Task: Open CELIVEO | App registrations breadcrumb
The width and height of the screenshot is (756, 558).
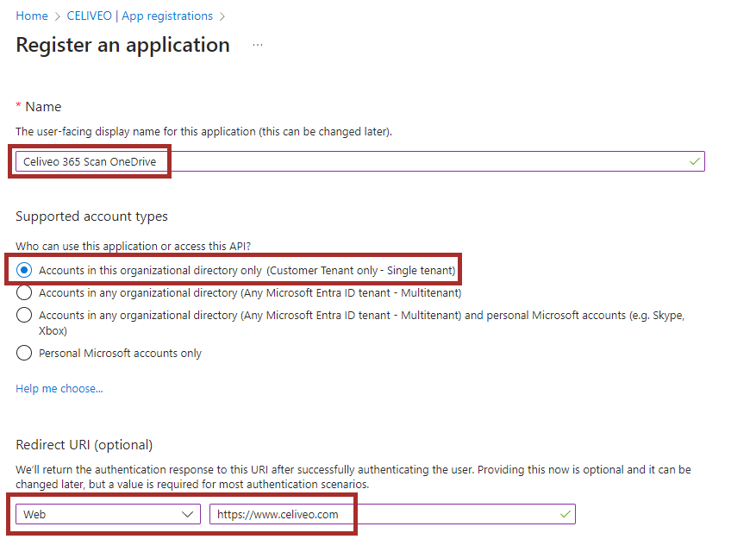Action: [x=140, y=16]
